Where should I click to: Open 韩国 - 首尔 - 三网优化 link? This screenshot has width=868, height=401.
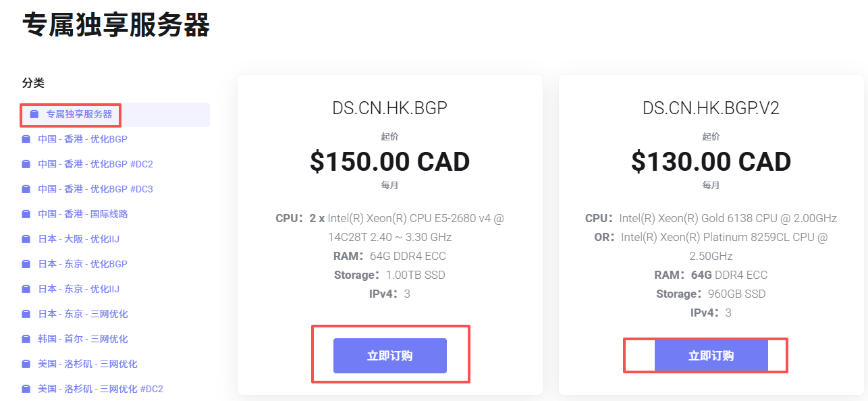[83, 340]
